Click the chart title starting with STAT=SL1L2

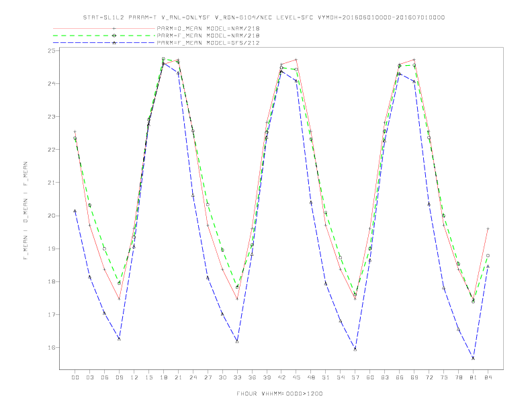263,17
